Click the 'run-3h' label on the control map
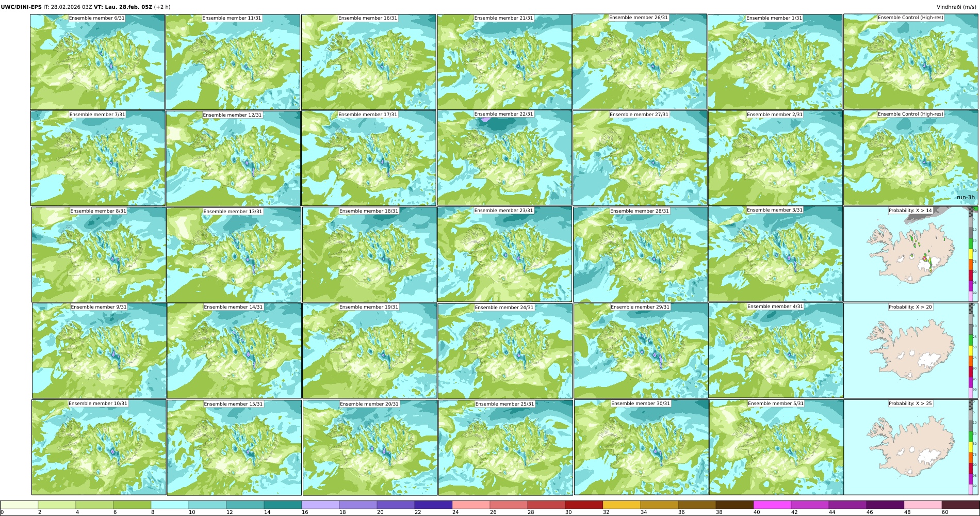The width and height of the screenshot is (980, 516). click(x=966, y=197)
